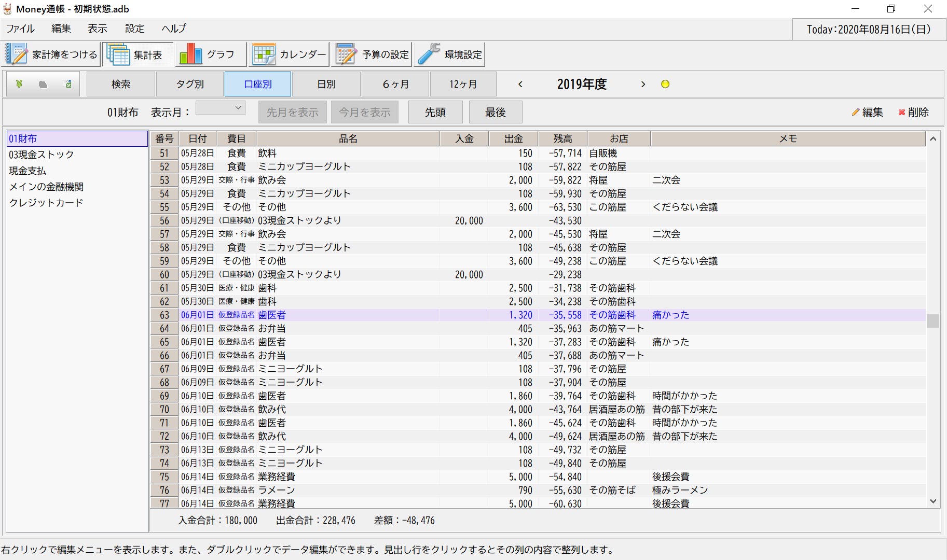This screenshot has width=947, height=560.
Task: Click the Excel export icon
Action: click(67, 84)
